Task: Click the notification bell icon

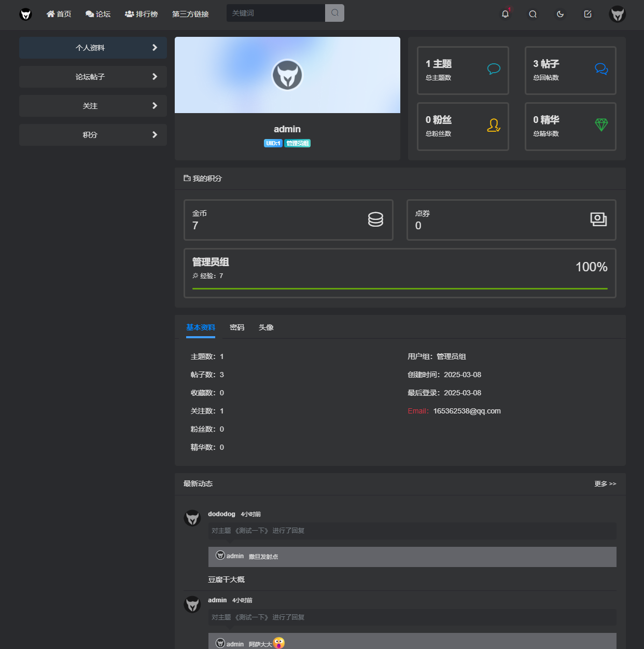Action: tap(505, 14)
